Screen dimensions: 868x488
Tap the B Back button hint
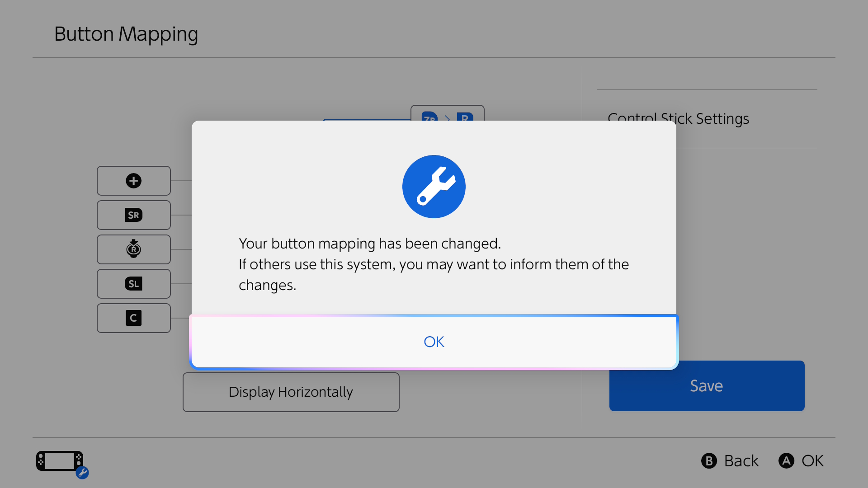pyautogui.click(x=730, y=461)
